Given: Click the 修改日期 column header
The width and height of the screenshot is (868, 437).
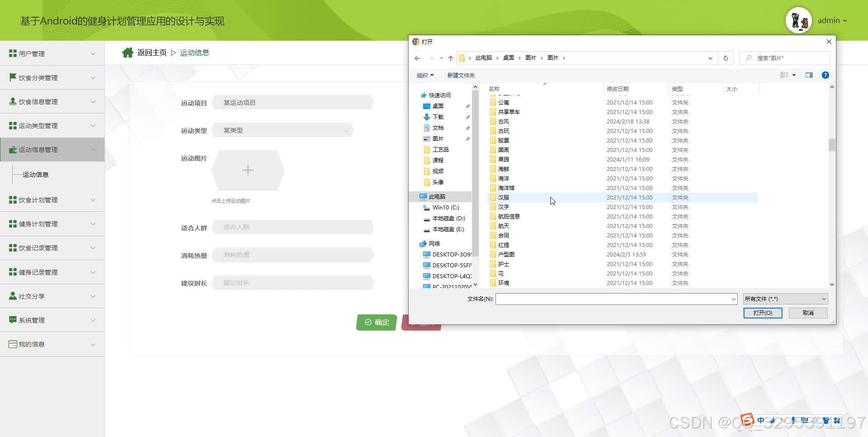Looking at the screenshot, I should 636,89.
